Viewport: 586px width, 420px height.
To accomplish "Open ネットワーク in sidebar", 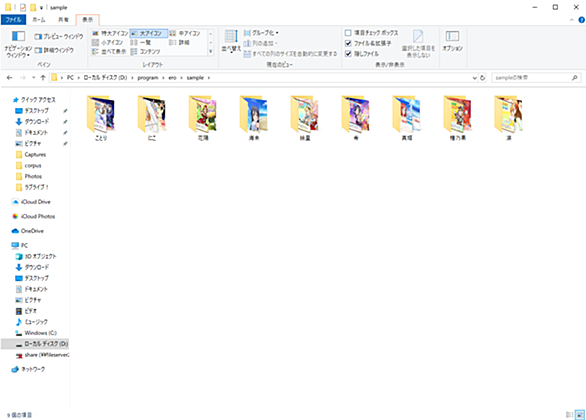I will click(28, 369).
